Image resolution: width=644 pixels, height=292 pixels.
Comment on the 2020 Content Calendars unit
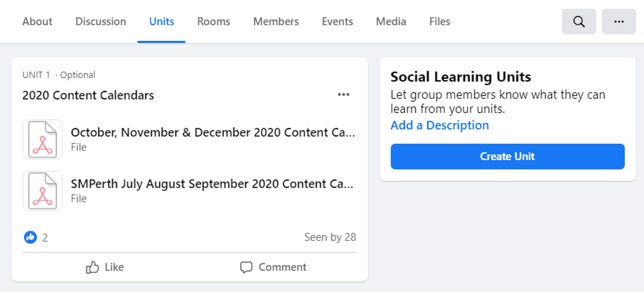point(273,267)
